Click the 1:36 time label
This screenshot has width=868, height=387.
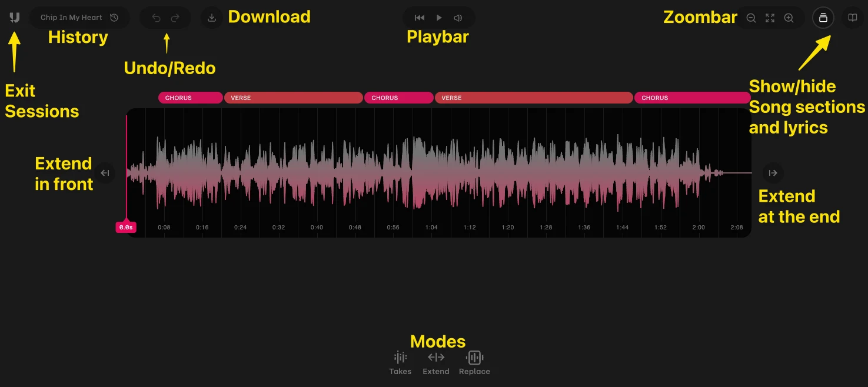pos(584,228)
